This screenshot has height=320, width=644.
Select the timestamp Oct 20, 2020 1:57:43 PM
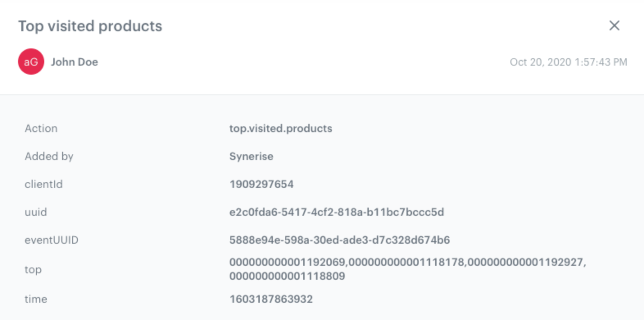[x=569, y=62]
